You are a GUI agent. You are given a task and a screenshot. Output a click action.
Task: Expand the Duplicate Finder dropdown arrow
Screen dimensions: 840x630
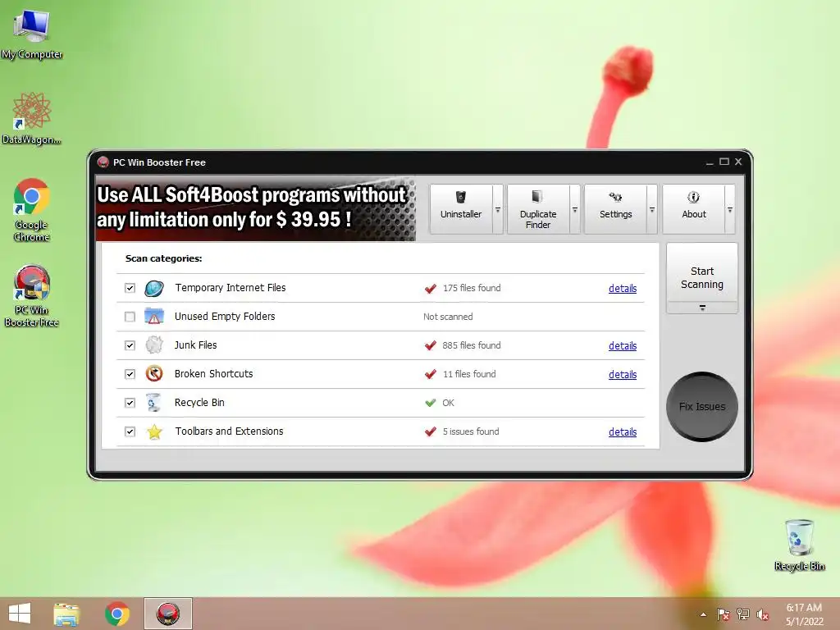(575, 209)
